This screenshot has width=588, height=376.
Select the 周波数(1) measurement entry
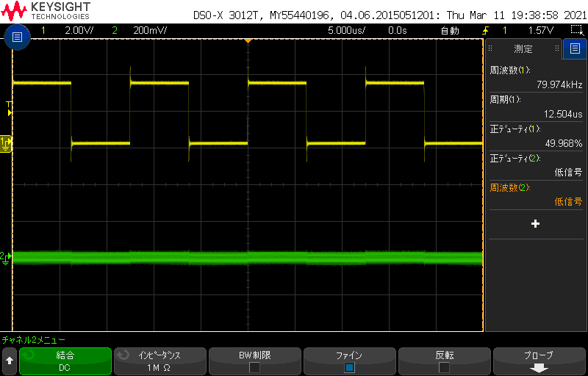pos(536,78)
